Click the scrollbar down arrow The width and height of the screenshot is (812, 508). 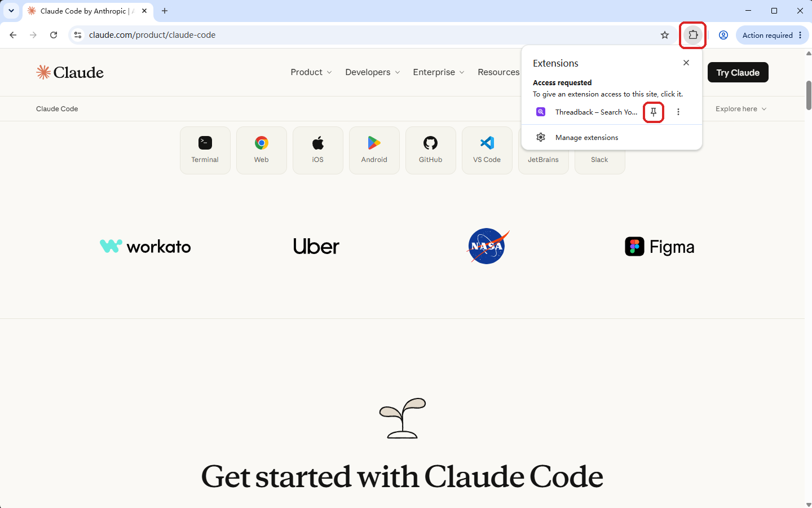click(809, 504)
